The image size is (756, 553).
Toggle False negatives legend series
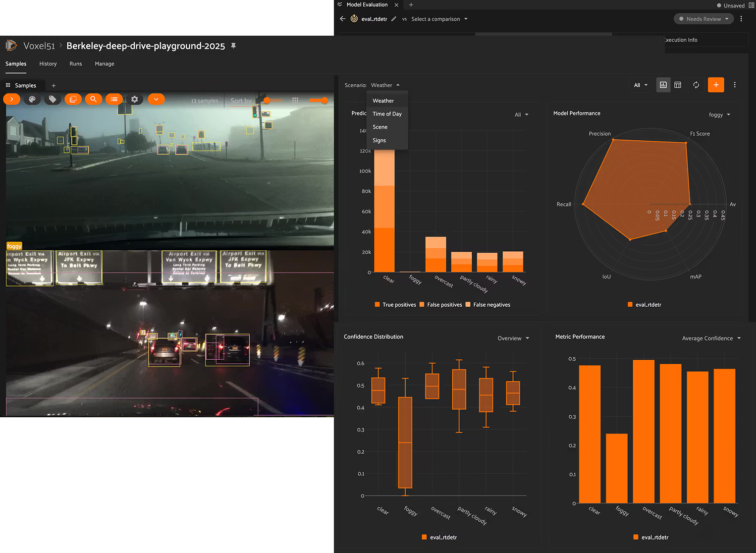[x=487, y=305]
